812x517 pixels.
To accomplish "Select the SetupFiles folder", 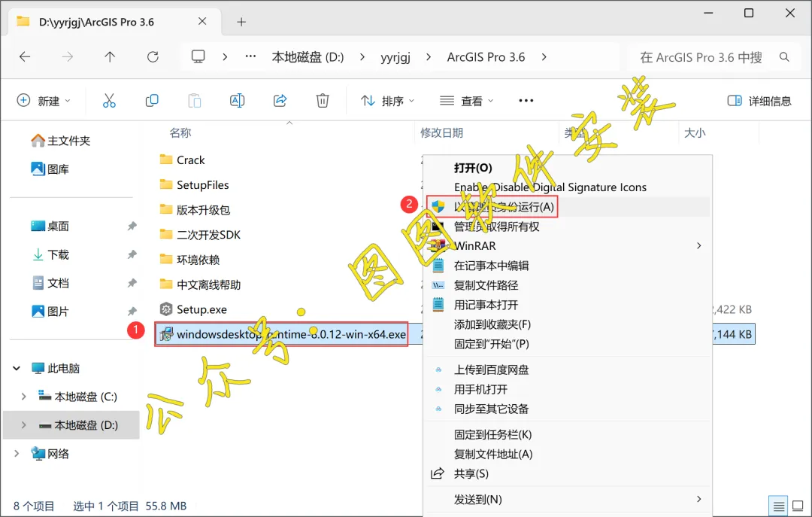I will pyautogui.click(x=194, y=185).
